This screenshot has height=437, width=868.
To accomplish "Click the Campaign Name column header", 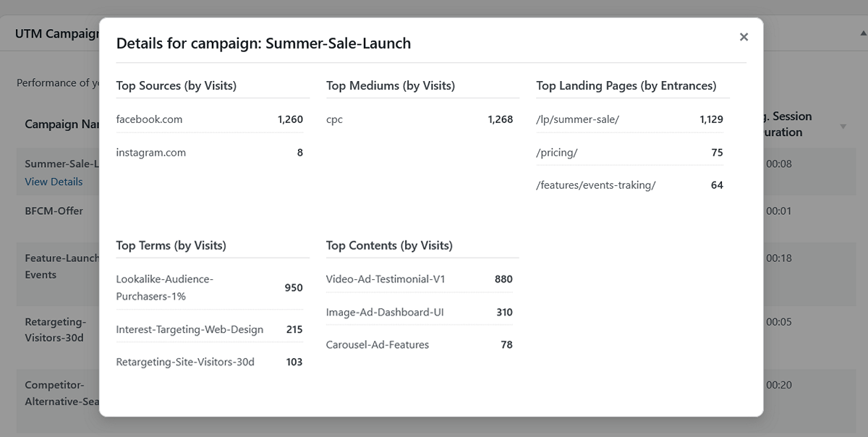I will (61, 124).
